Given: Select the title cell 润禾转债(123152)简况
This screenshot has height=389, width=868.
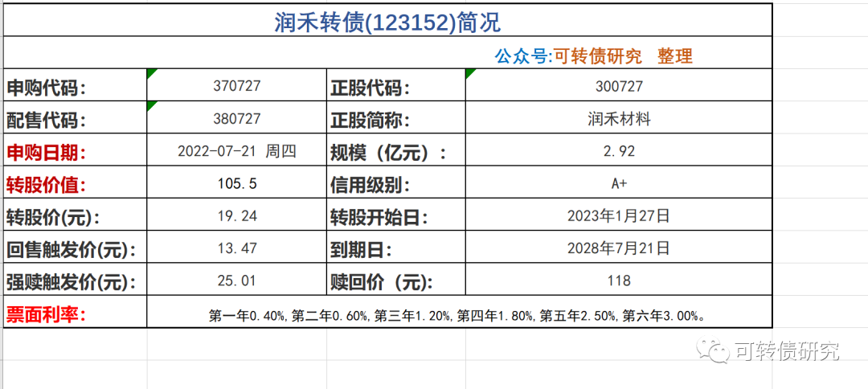Looking at the screenshot, I should coord(387,21).
